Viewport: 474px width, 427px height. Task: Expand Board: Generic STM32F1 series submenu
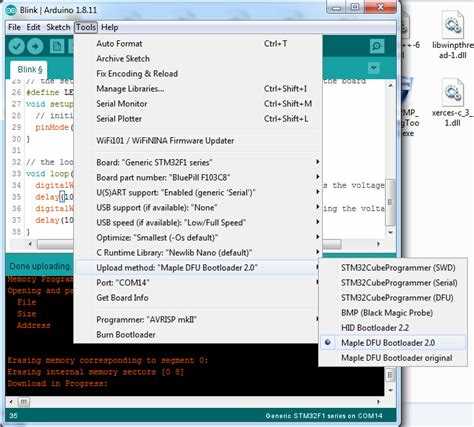coord(198,162)
